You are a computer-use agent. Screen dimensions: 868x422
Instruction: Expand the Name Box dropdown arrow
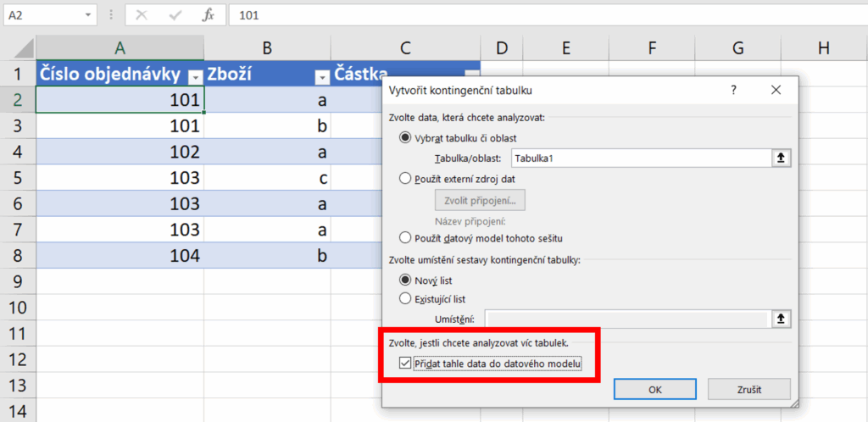click(90, 15)
